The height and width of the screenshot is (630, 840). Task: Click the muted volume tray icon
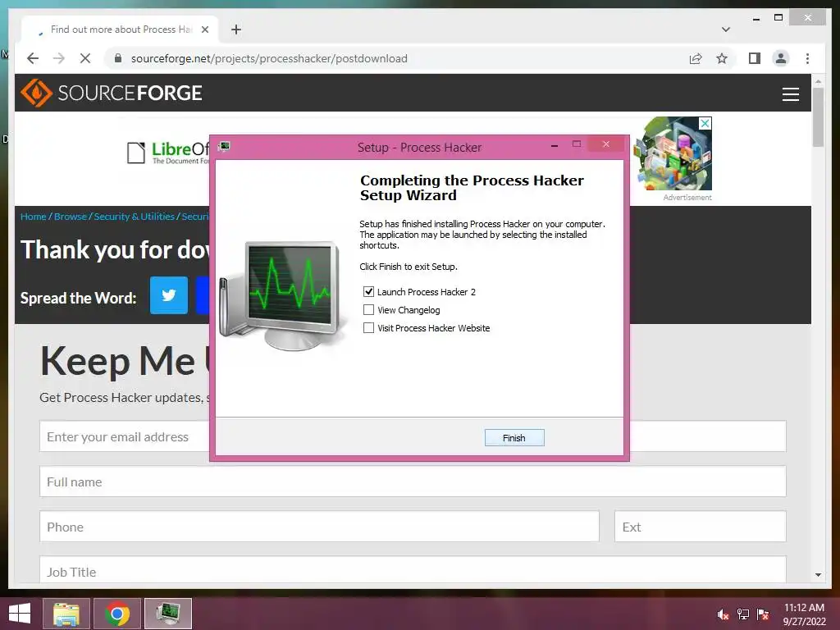pos(723,614)
